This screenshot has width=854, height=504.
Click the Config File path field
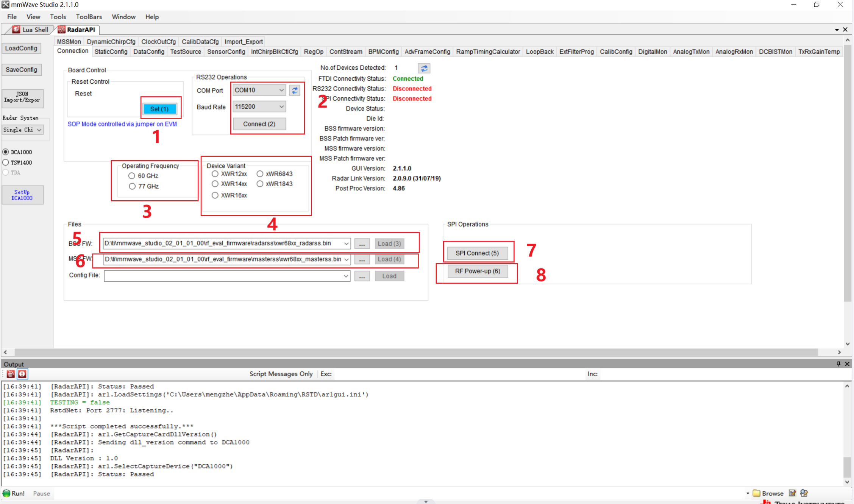point(223,276)
